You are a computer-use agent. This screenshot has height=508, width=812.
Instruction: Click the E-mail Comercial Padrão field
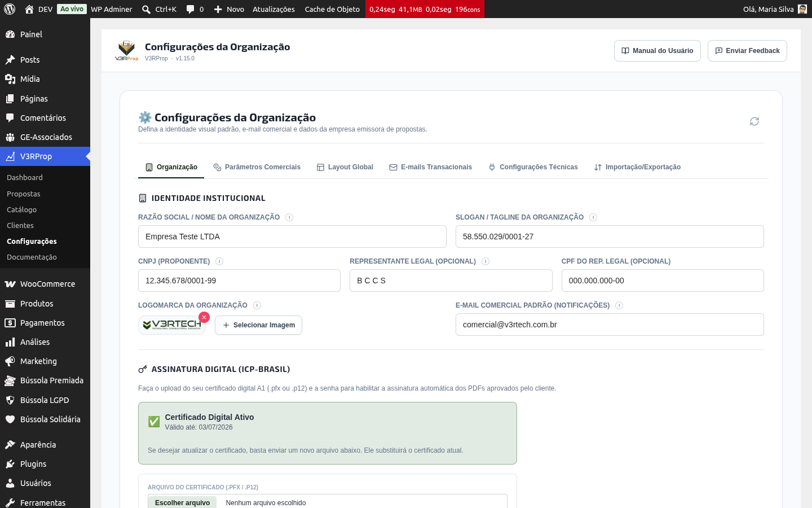coord(610,325)
